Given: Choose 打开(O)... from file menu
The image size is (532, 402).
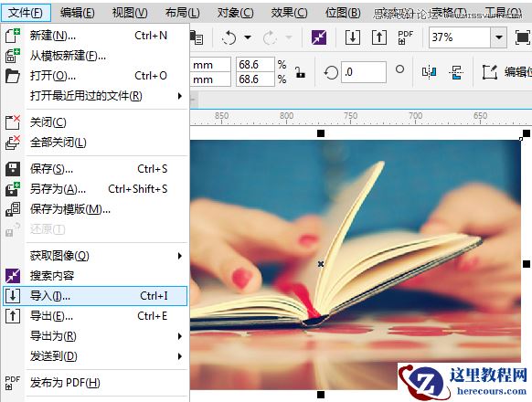Looking at the screenshot, I should tap(96, 76).
